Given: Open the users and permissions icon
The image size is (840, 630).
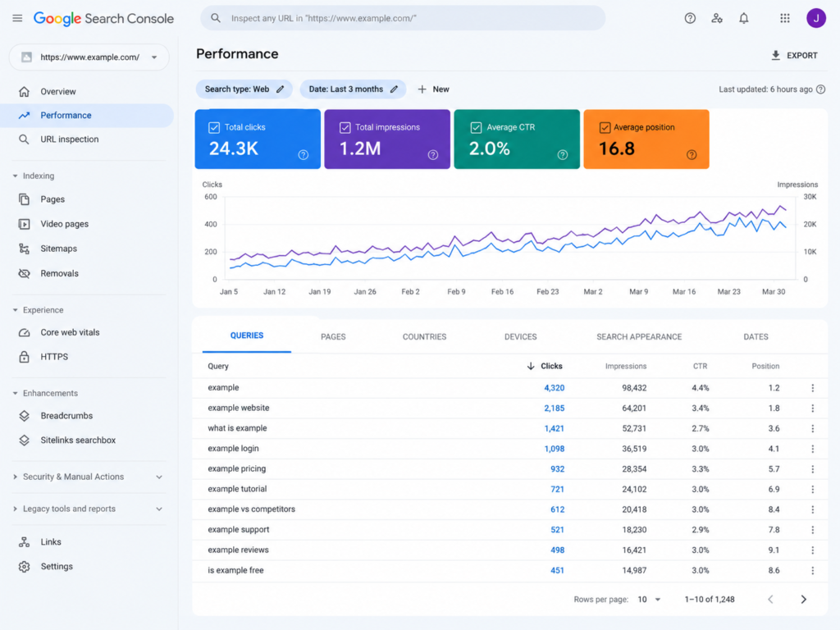Looking at the screenshot, I should 717,18.
